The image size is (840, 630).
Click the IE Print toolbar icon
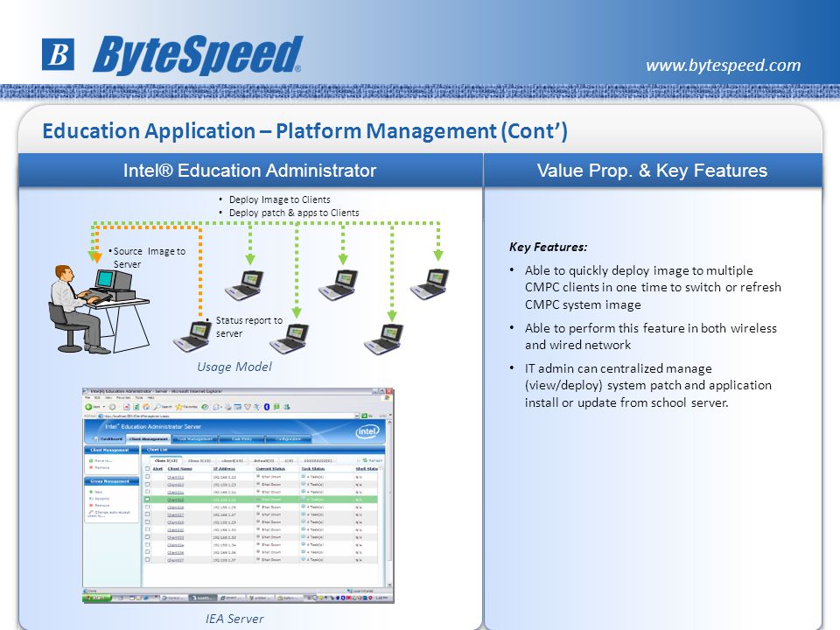click(228, 407)
